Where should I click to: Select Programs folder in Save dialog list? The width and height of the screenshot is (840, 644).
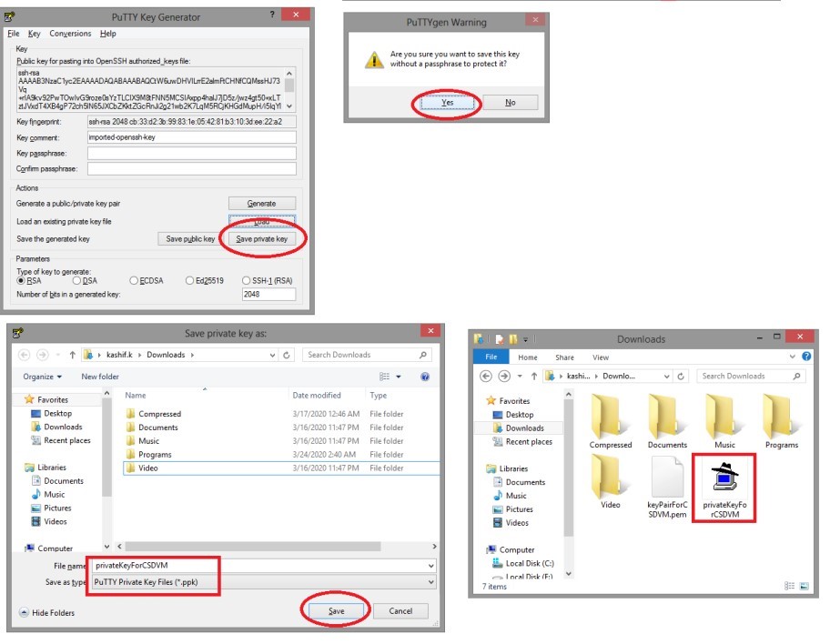point(155,455)
